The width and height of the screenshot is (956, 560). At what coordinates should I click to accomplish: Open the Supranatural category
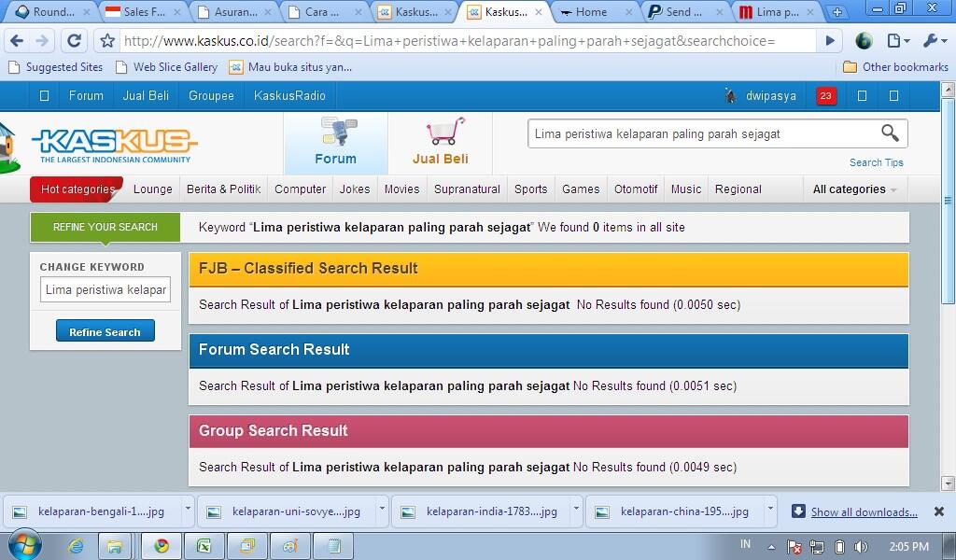[467, 189]
